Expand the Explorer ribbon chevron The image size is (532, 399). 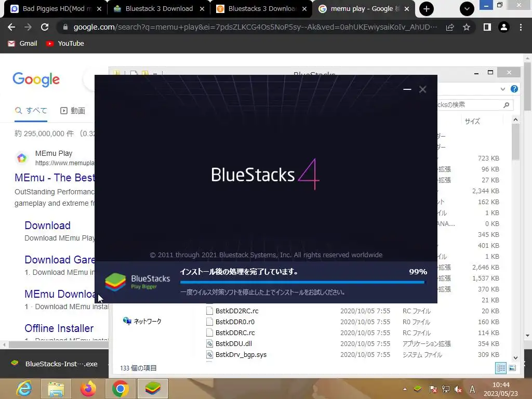[x=503, y=89]
